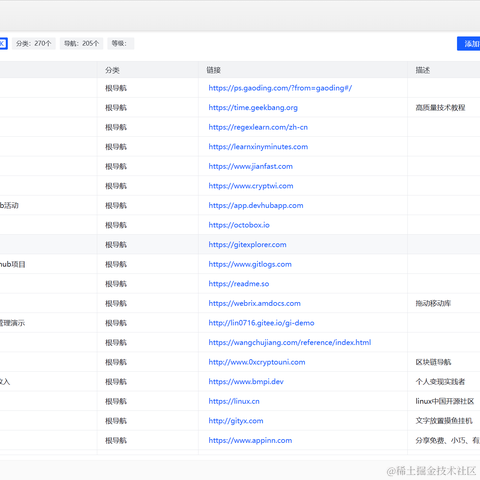Viewport: 480px width, 480px height.
Task: Click 根导航 in the readme.so row
Action: pos(116,284)
